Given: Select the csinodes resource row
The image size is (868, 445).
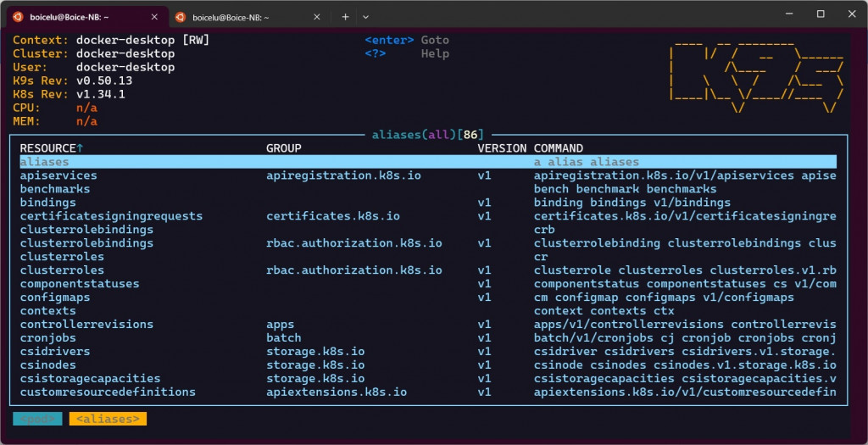Looking at the screenshot, I should point(428,364).
